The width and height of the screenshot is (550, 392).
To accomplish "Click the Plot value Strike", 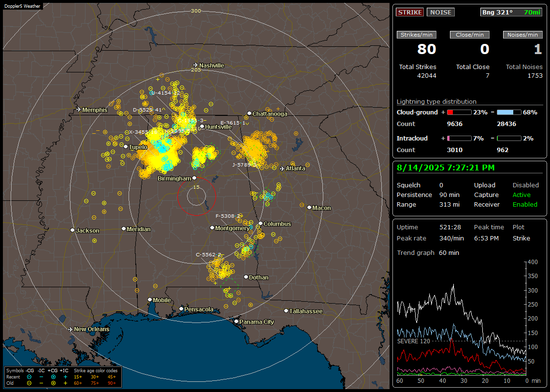I will coord(521,238).
